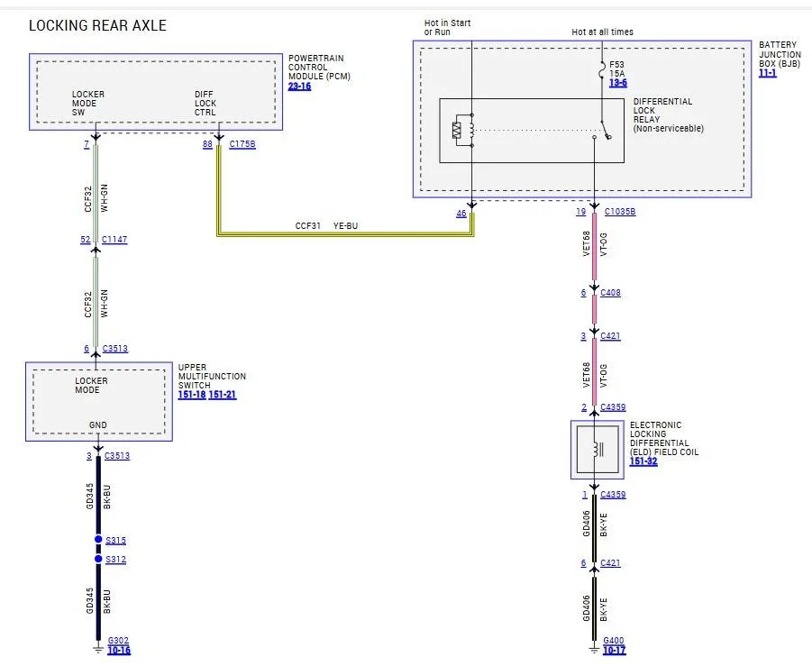This screenshot has height=666, width=812.
Task: Click the upper C3513 connector link
Action: click(x=115, y=349)
